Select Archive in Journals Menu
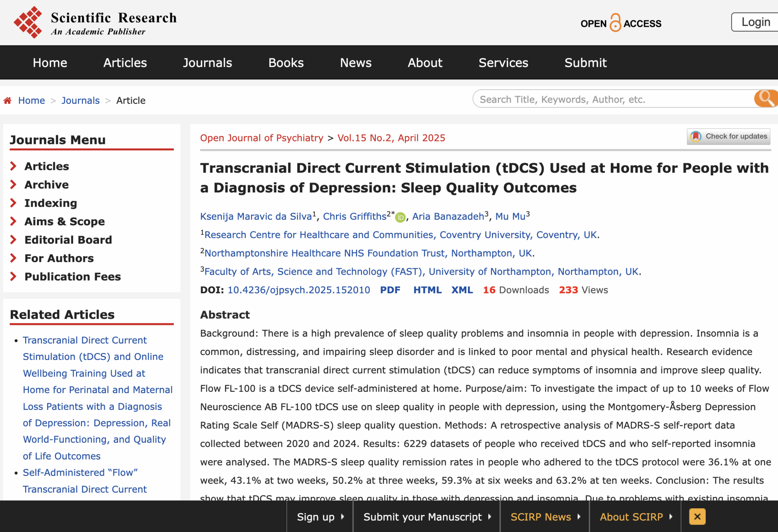778x532 pixels. click(47, 185)
